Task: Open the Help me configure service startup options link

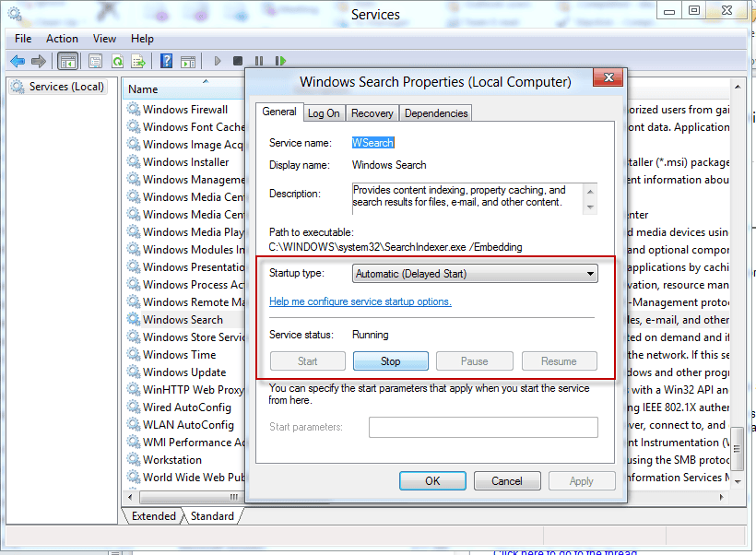Action: (360, 301)
